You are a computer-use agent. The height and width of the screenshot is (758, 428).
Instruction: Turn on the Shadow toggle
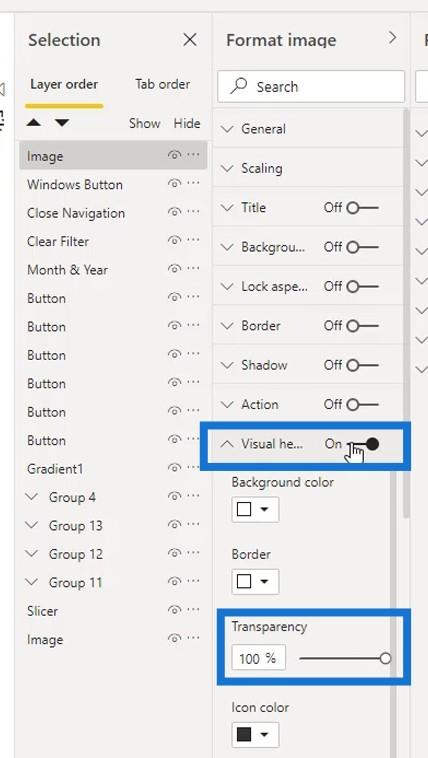(363, 365)
